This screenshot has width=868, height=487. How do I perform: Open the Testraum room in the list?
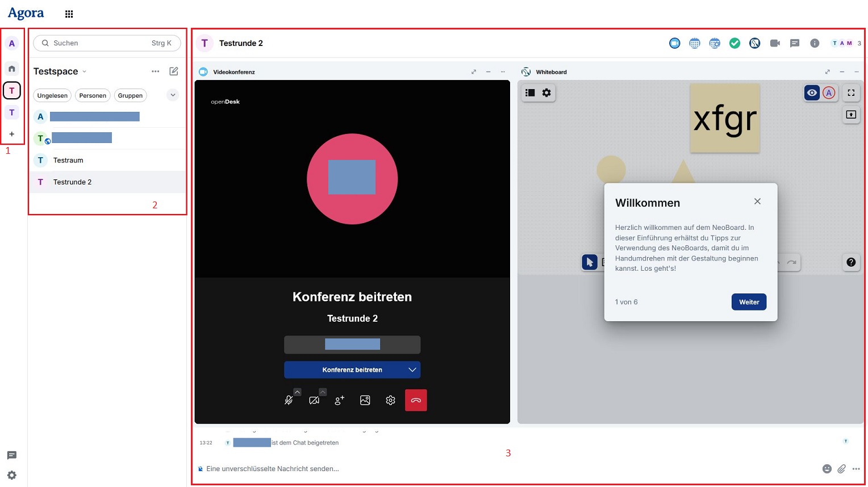(x=68, y=160)
